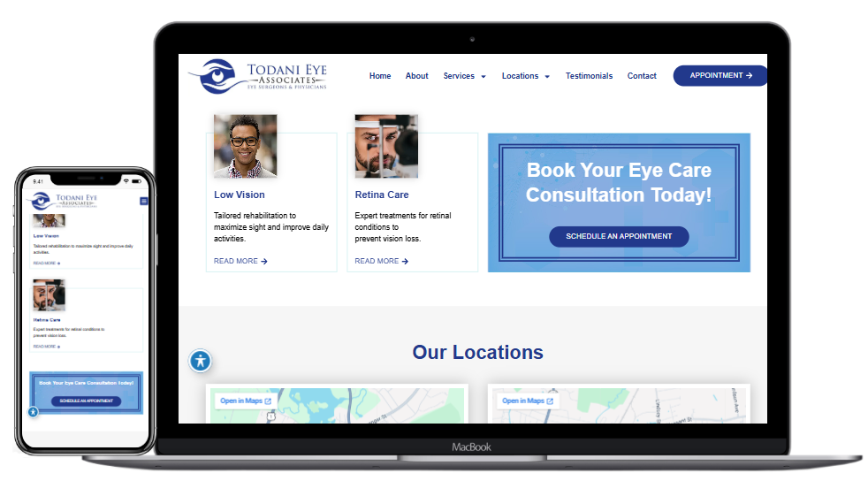Click the APPOINTMENT button in header
868x481 pixels.
click(720, 75)
